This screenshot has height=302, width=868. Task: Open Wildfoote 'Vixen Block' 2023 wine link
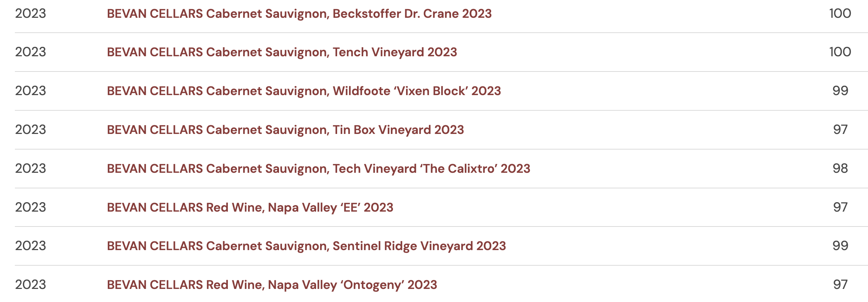[x=304, y=91]
